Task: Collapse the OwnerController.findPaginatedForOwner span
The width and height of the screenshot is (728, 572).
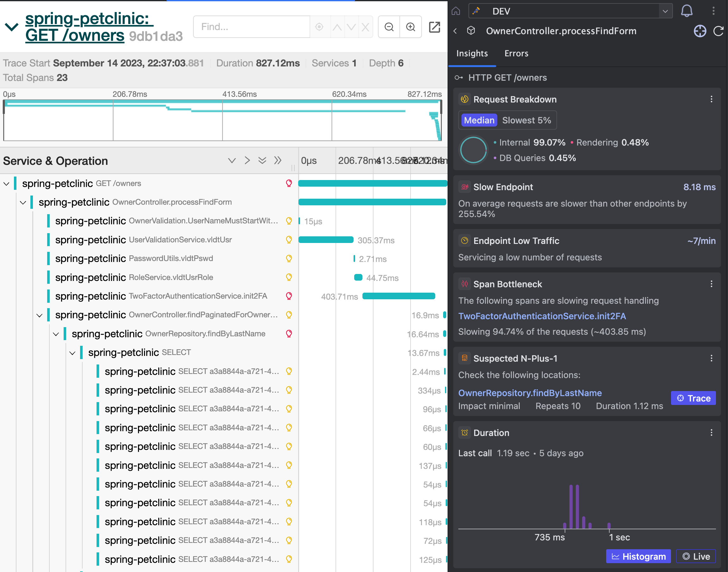Action: tap(39, 315)
